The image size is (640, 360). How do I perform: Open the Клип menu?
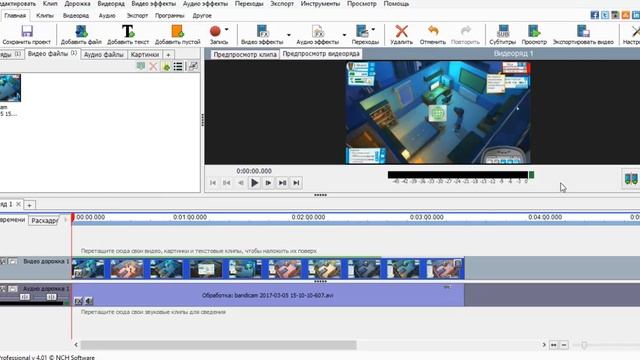50,4
